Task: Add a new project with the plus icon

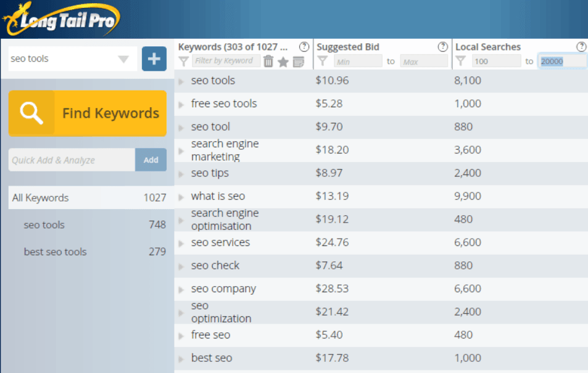Action: [x=154, y=59]
